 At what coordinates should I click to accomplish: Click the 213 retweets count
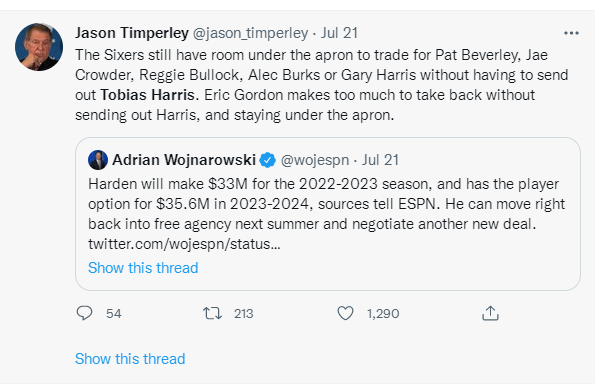pyautogui.click(x=244, y=313)
